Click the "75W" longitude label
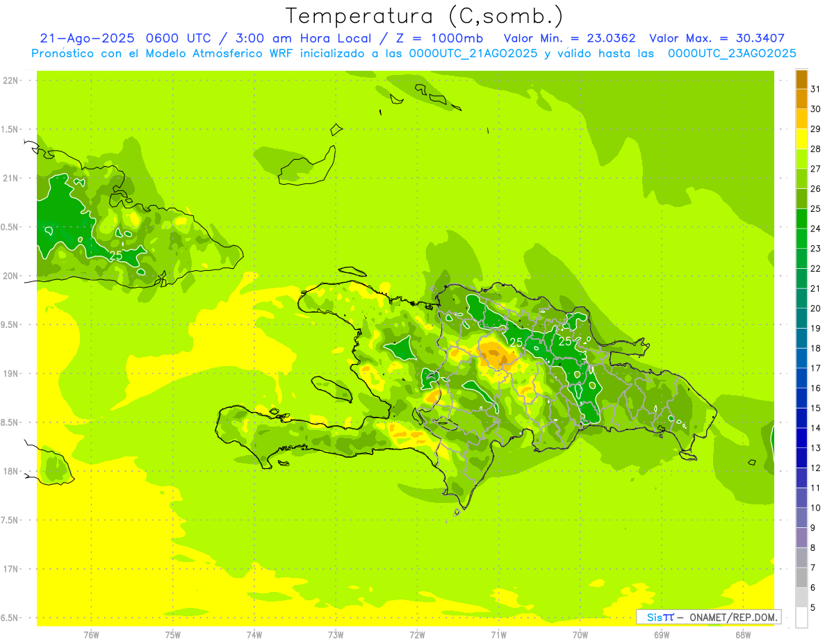This screenshot has height=644, width=834. (x=172, y=635)
